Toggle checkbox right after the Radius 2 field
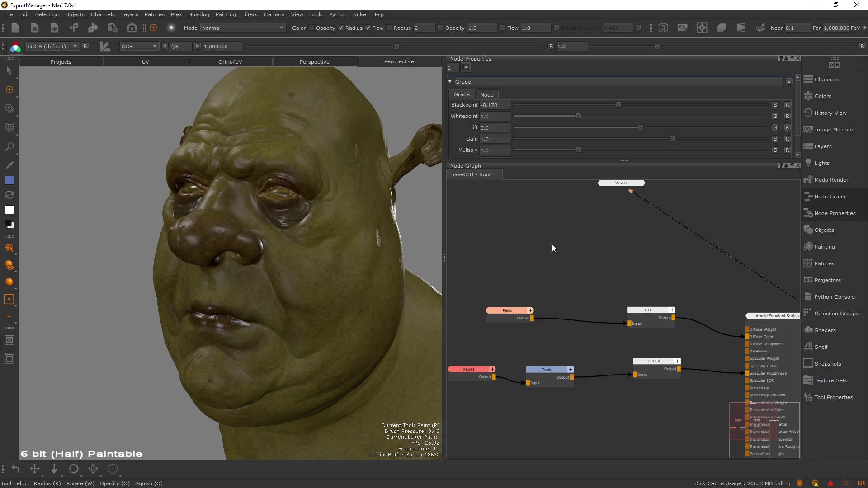The image size is (868, 488). point(440,28)
